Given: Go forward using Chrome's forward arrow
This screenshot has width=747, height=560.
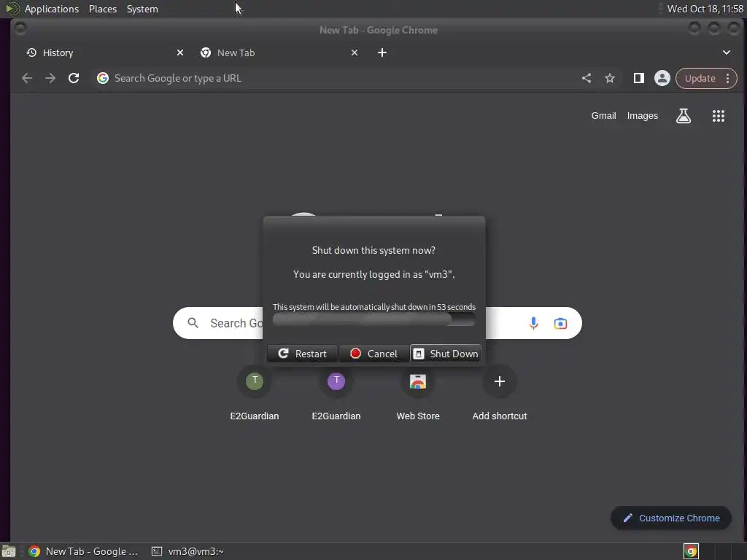Looking at the screenshot, I should click(50, 78).
